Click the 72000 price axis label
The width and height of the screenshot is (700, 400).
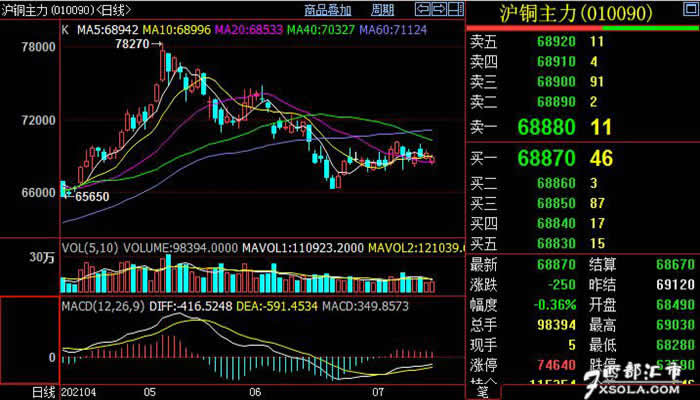[39, 120]
